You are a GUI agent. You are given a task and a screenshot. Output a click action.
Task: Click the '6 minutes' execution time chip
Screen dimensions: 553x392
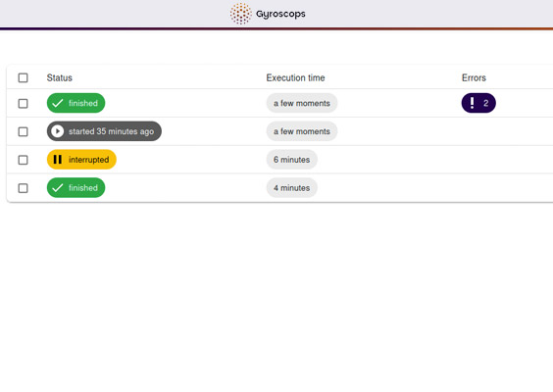291,160
